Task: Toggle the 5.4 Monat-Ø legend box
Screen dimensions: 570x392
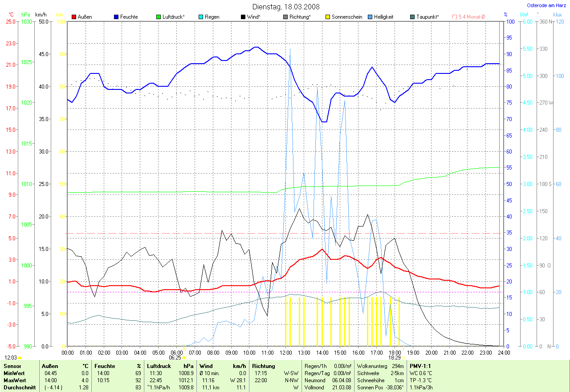Action: (x=455, y=17)
